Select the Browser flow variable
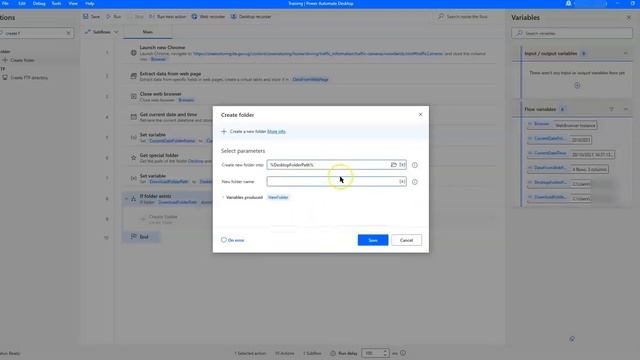640x360 pixels. [x=562, y=124]
